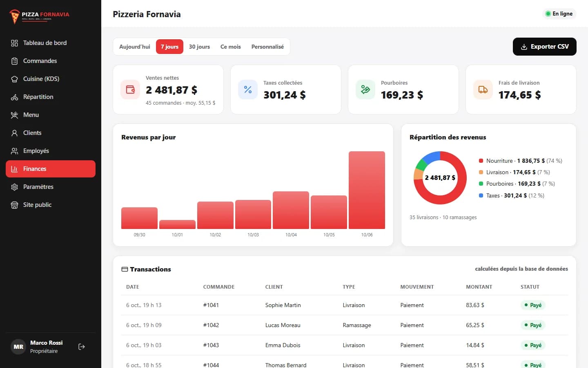Click the percent icon on Taxes collectées card

point(248,90)
